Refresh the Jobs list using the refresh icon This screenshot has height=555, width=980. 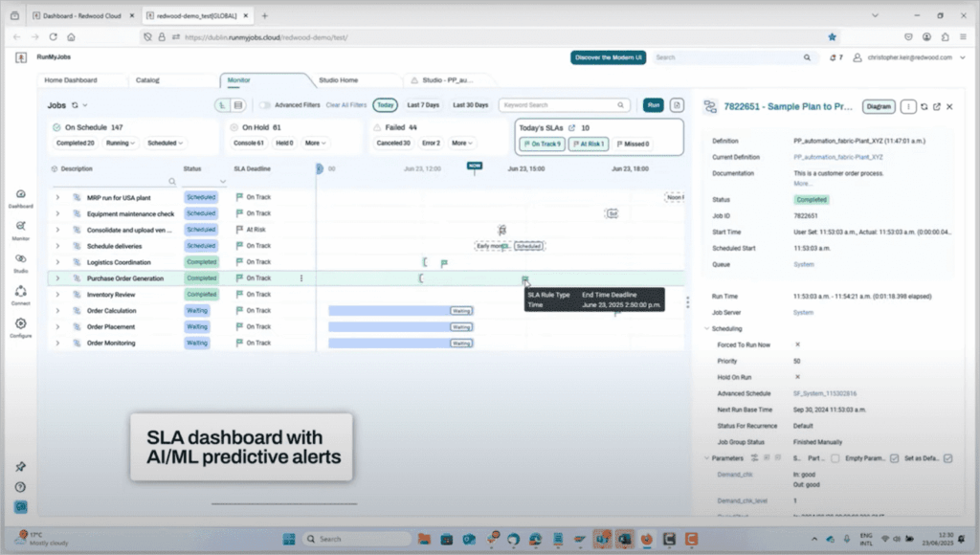75,105
